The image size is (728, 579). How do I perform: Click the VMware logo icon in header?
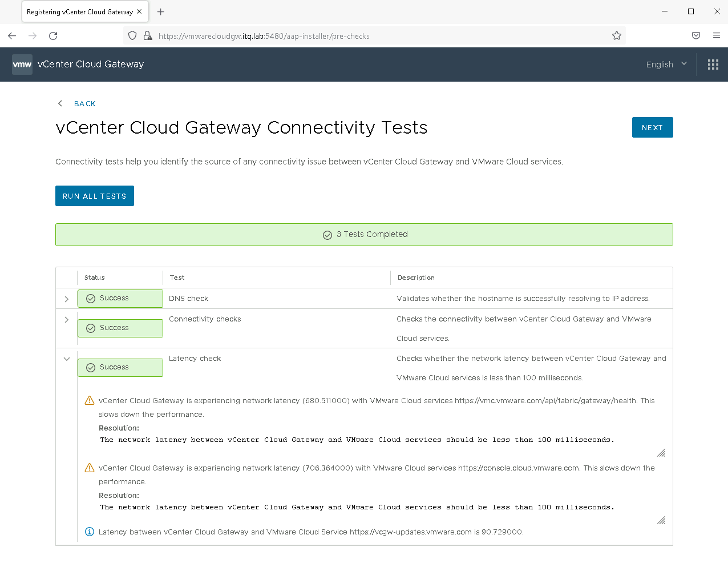[x=22, y=65]
